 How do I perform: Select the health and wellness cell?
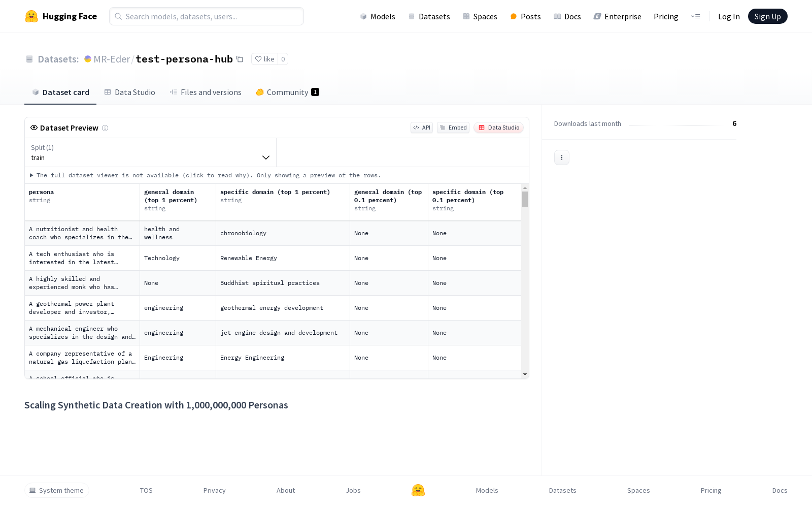tap(178, 233)
